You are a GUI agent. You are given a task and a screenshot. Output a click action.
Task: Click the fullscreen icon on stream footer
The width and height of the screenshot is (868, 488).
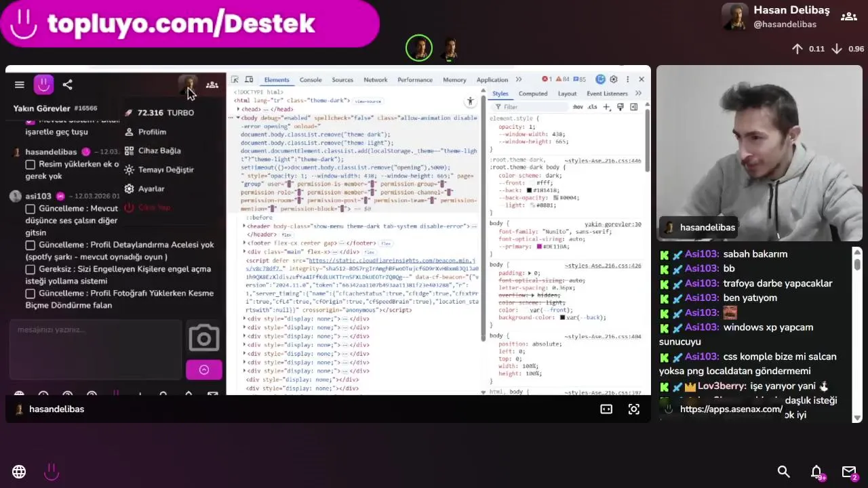(633, 409)
